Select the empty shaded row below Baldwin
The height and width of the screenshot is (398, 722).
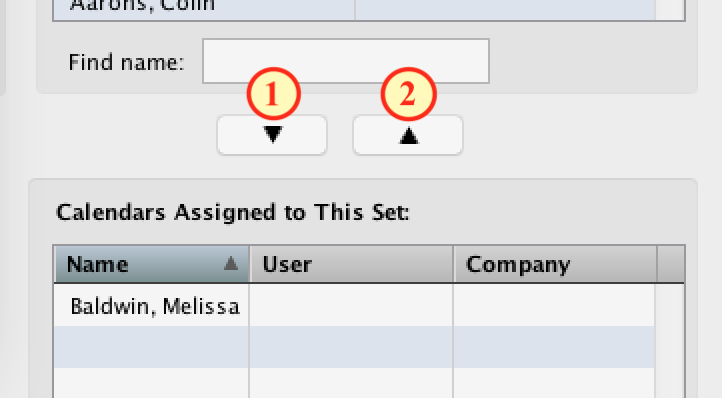[x=354, y=347]
